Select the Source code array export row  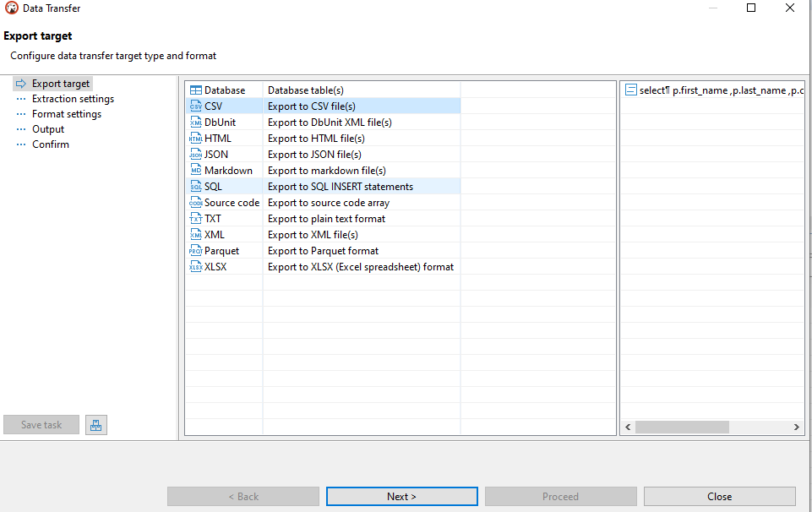[x=328, y=202]
